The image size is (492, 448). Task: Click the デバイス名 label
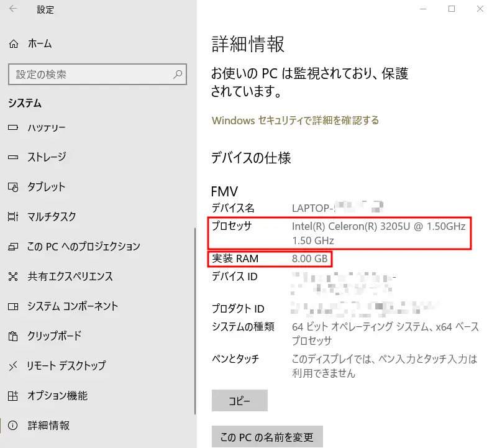coord(233,208)
